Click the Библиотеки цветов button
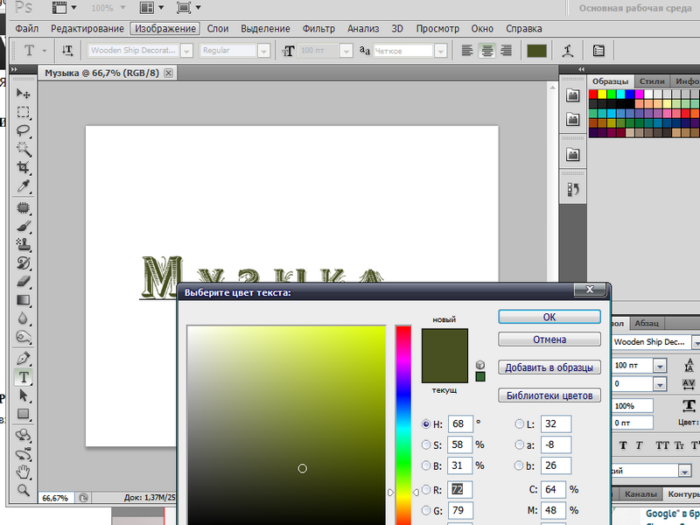Screen dimensions: 700x525 [550, 395]
